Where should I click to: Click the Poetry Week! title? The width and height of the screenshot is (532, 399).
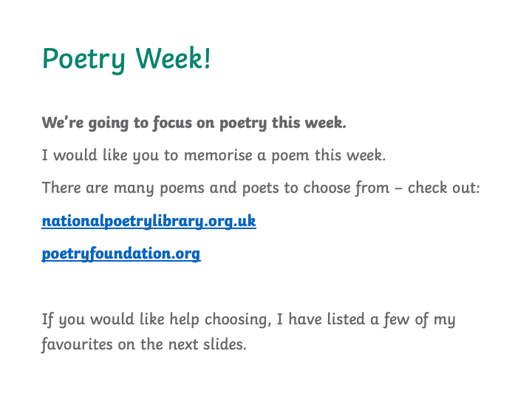click(126, 59)
